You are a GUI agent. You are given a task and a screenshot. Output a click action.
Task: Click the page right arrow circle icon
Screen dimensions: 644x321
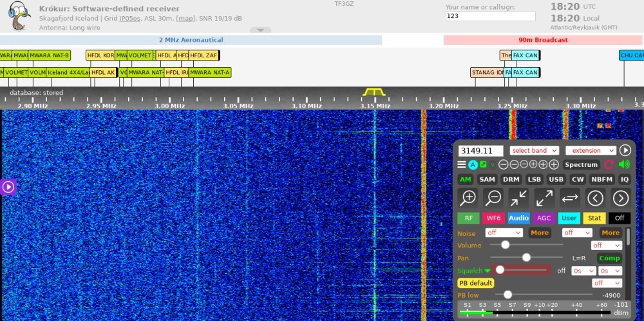pos(620,198)
